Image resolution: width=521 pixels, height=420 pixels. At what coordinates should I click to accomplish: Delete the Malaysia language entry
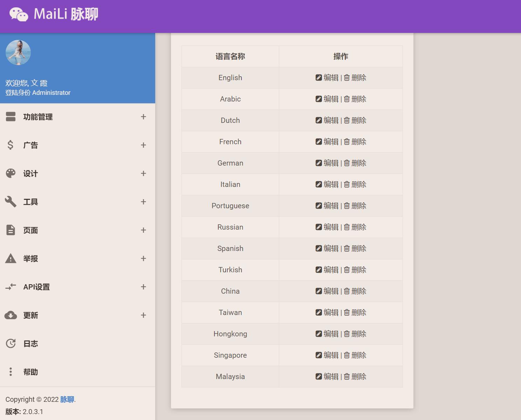point(355,377)
